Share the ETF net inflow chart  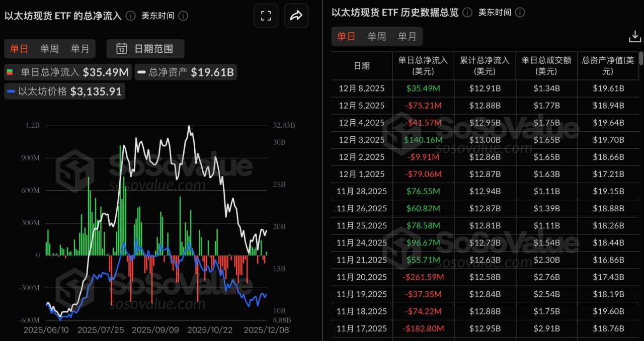(296, 16)
